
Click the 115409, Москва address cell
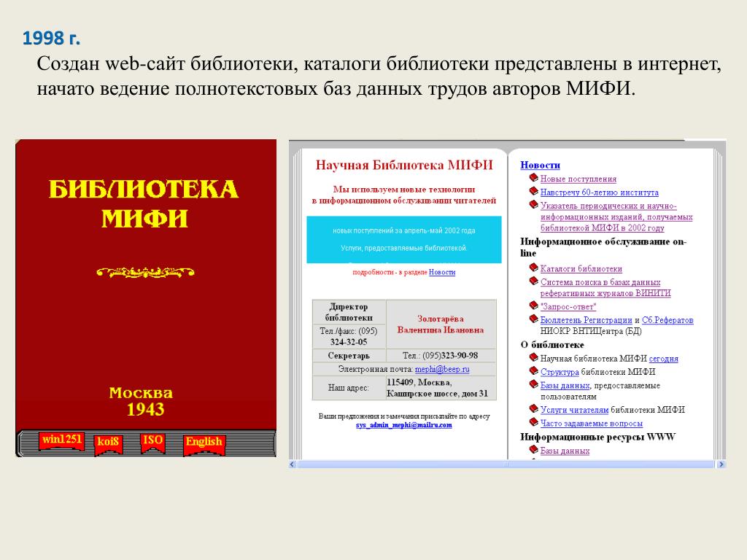coord(441,388)
